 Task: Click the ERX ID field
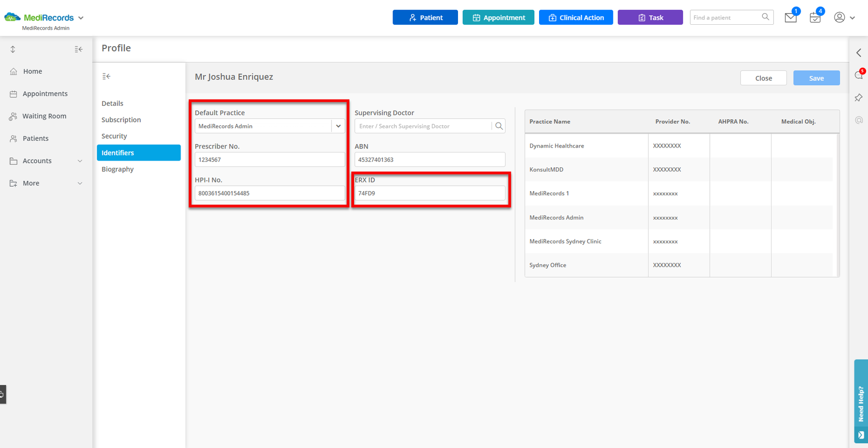430,193
